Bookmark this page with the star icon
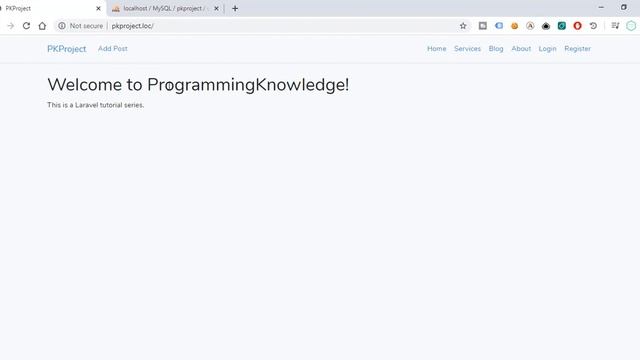The height and width of the screenshot is (360, 640). 463,26
